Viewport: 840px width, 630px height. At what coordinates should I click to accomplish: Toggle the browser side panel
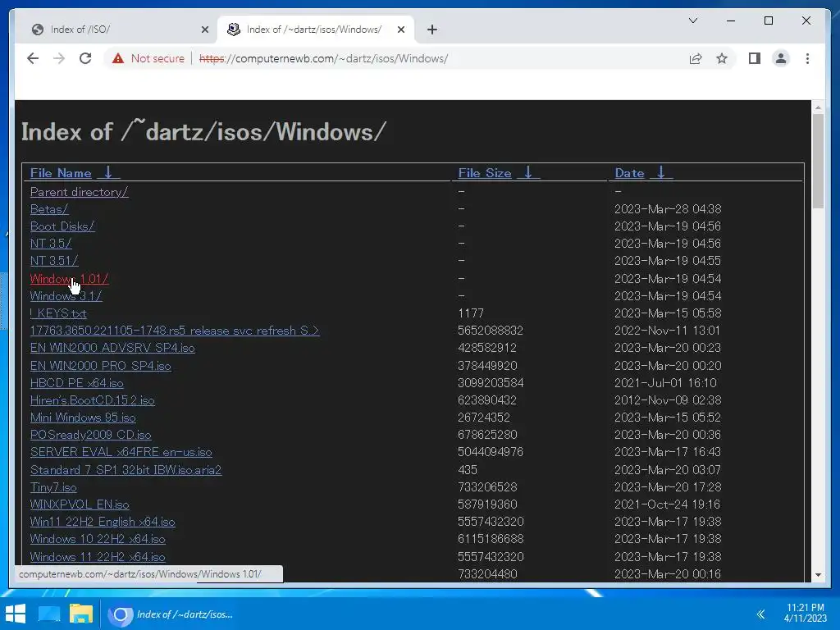point(755,58)
